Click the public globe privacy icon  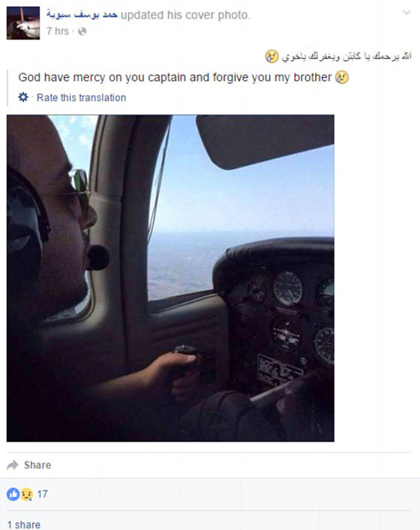tap(82, 31)
